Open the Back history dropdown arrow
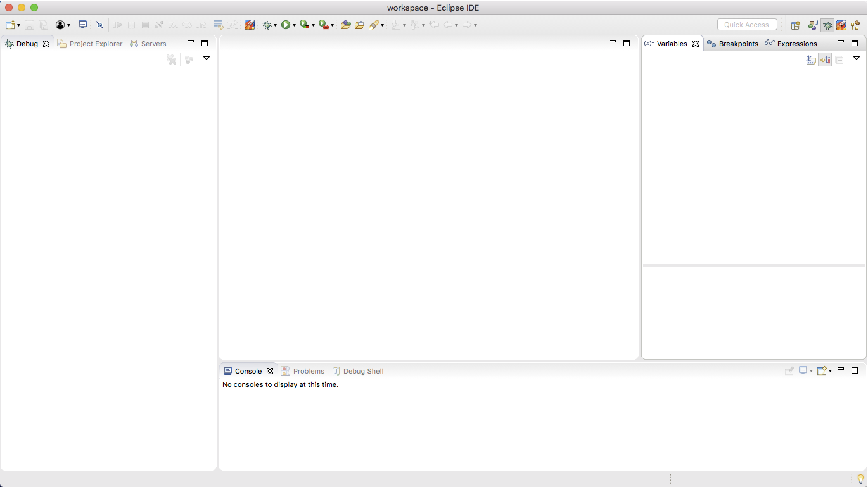868x487 pixels. [x=456, y=25]
